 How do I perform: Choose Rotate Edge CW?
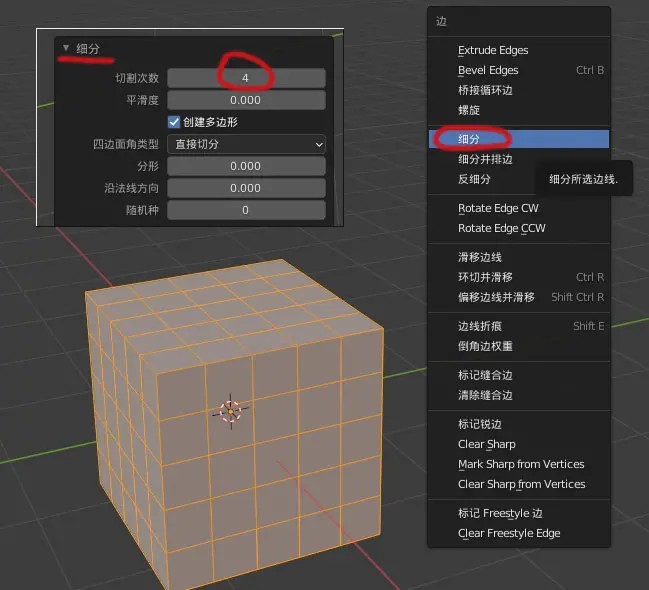[x=519, y=208]
